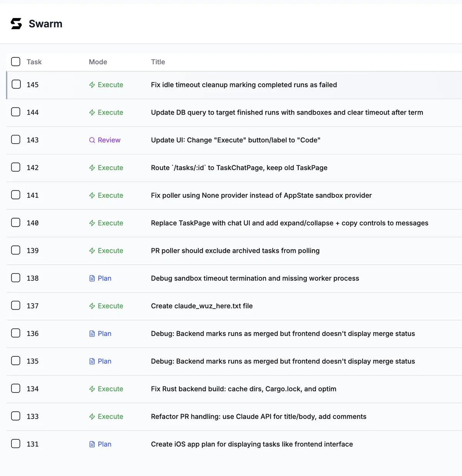This screenshot has width=462, height=476.
Task: Open "Create claude_wuz_here.txt file" task
Action: click(202, 306)
